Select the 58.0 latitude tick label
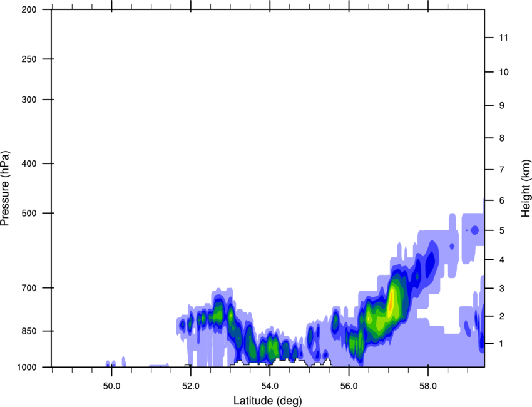Screen dimensions: 532x407 [x=427, y=384]
